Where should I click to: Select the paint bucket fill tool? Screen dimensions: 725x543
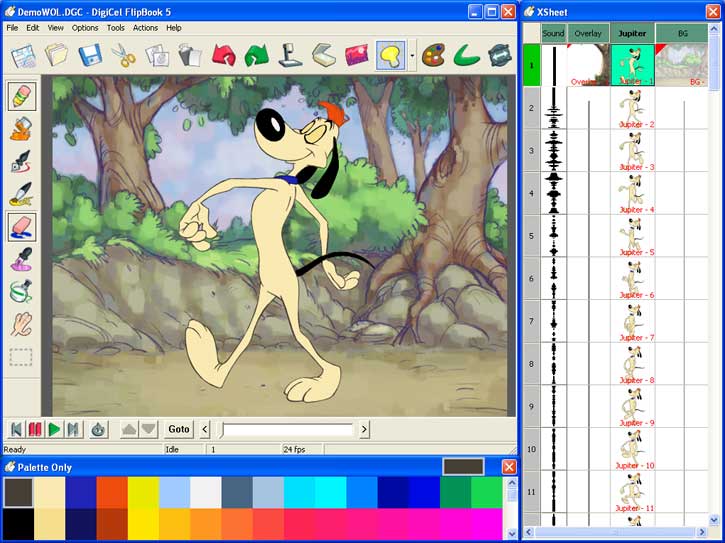pos(21,129)
